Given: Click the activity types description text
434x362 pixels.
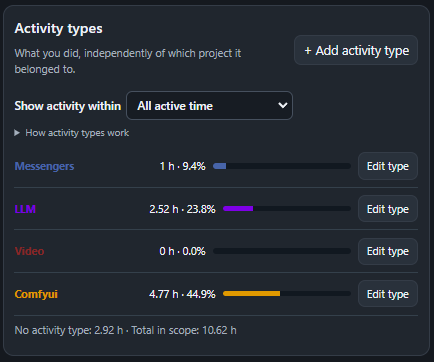Looking at the screenshot, I should pyautogui.click(x=128, y=61).
